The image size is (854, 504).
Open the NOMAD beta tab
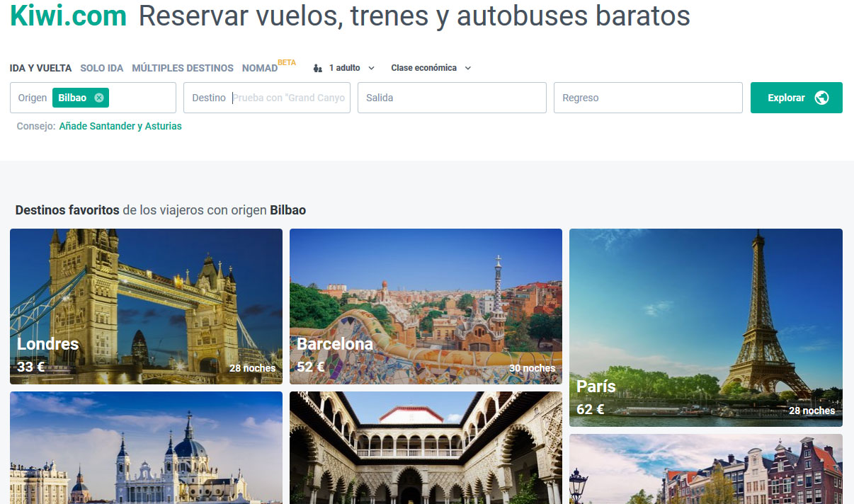point(261,68)
